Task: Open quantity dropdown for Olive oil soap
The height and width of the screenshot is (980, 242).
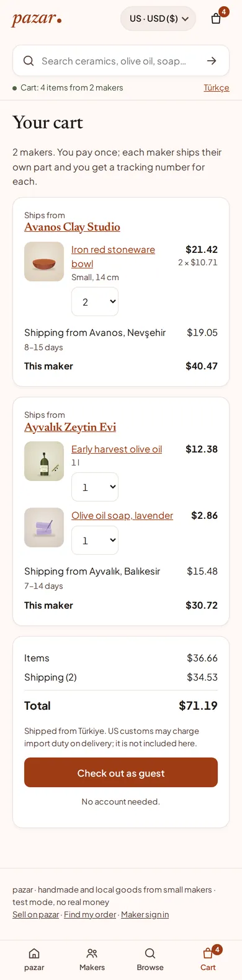Action: pyautogui.click(x=95, y=541)
